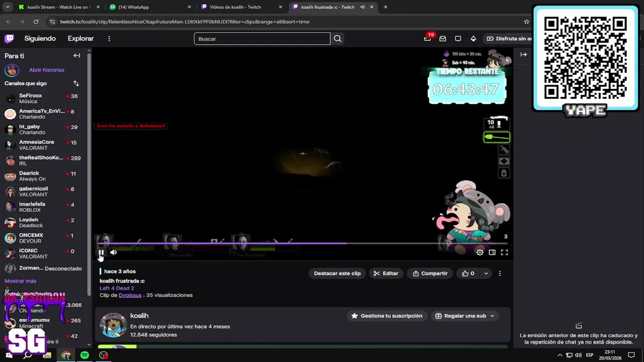The width and height of the screenshot is (644, 362).
Task: Expand the dropdown next to like count
Action: pyautogui.click(x=486, y=274)
